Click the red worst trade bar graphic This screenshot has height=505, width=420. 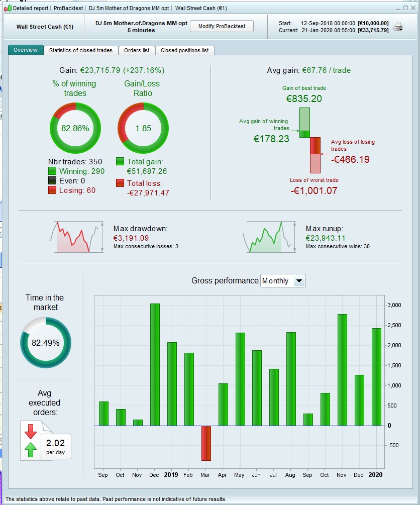pyautogui.click(x=316, y=155)
